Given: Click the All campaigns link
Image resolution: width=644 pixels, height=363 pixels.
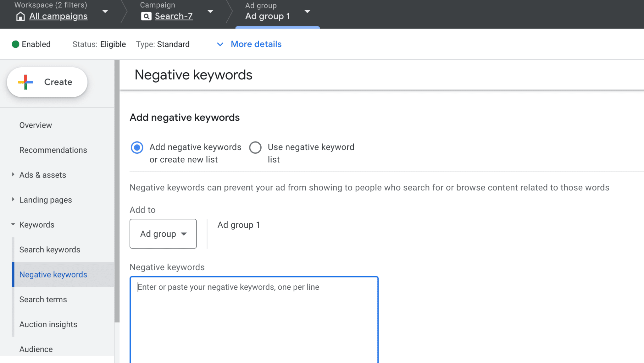Looking at the screenshot, I should 58,16.
